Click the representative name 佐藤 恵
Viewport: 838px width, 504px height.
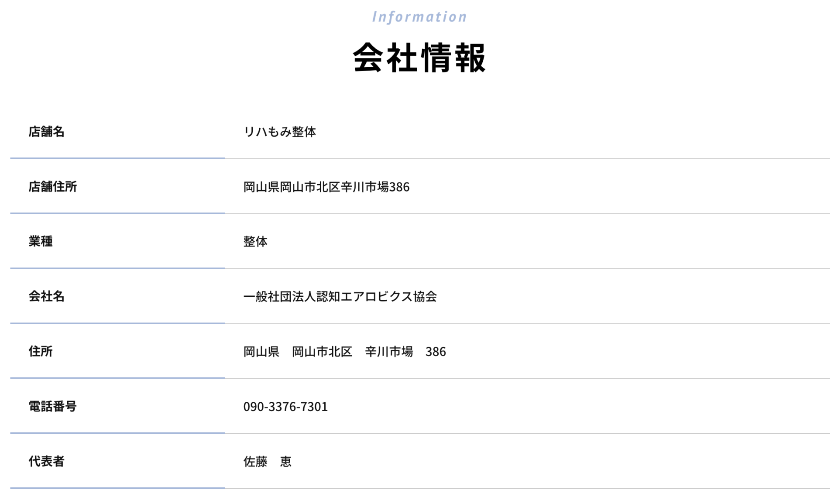pos(267,461)
